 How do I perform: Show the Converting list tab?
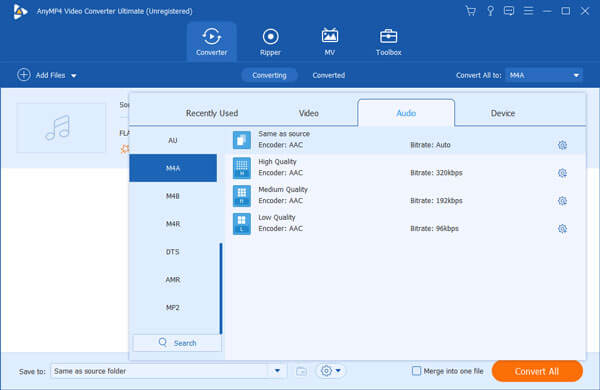point(269,75)
